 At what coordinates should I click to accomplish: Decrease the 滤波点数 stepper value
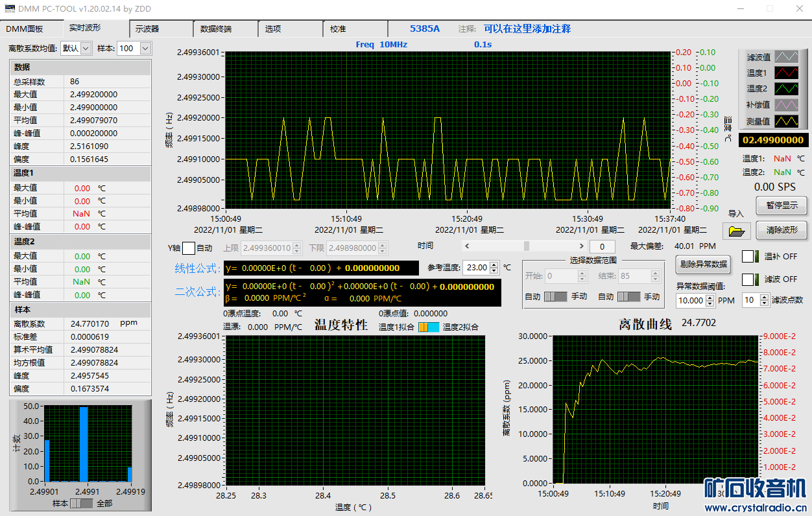pyautogui.click(x=763, y=303)
